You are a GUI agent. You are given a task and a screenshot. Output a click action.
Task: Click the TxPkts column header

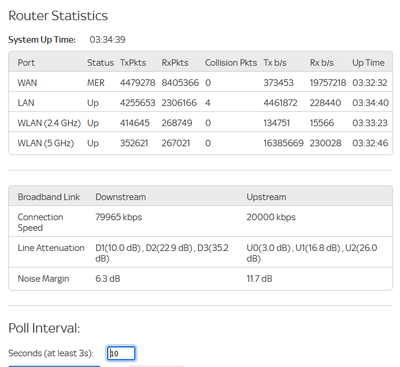(133, 63)
